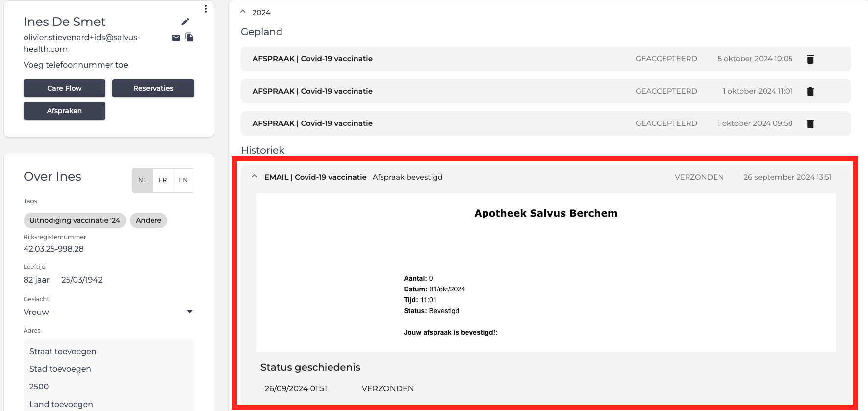The image size is (868, 411).
Task: Copy the email address with the copy icon
Action: tap(189, 37)
